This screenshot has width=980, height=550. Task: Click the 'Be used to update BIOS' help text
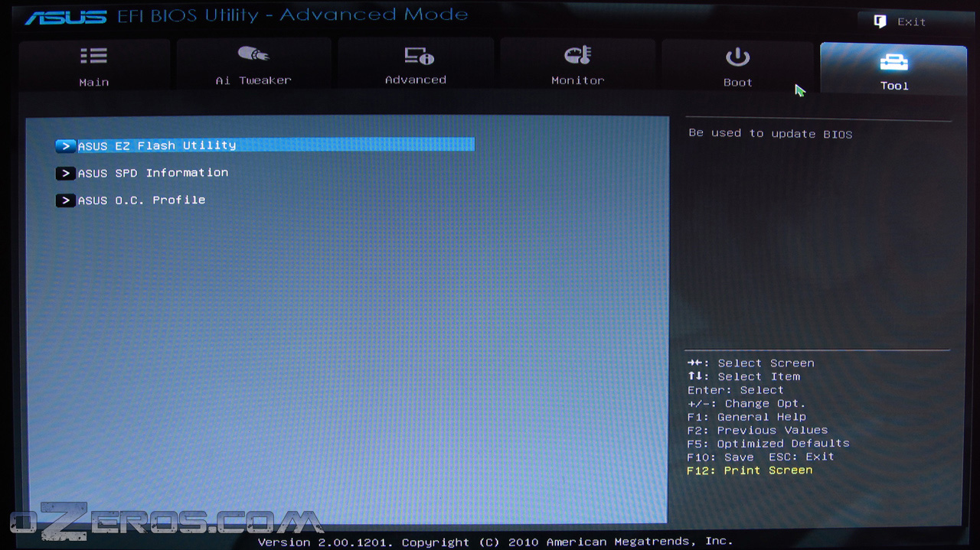[x=770, y=134]
